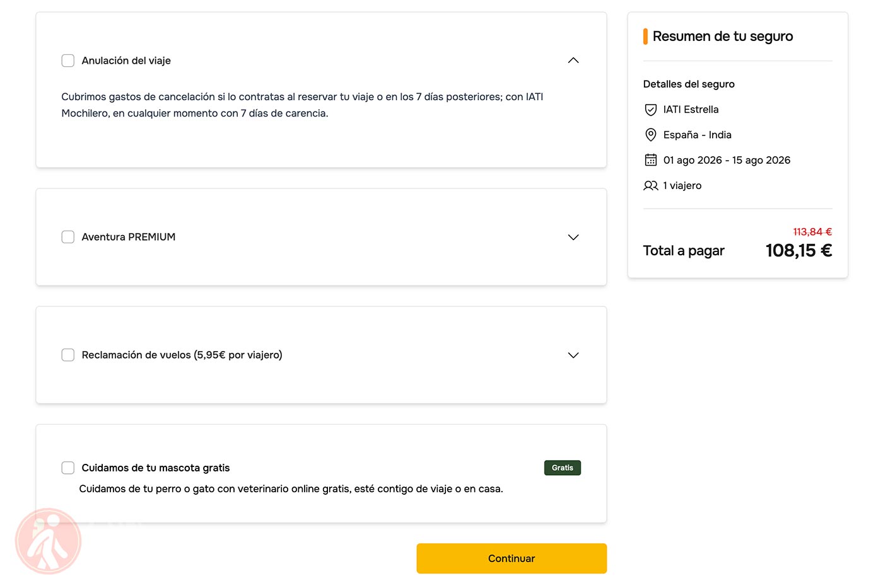Screen dimensions: 883x588
Task: Expand the Aventura PREMIUM details
Action: 573,238
